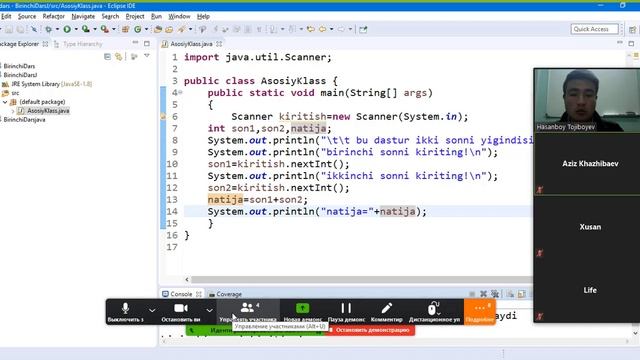This screenshot has width=640, height=360.
Task: Click Remove All Terminated Launches console icon
Action: coord(495,293)
